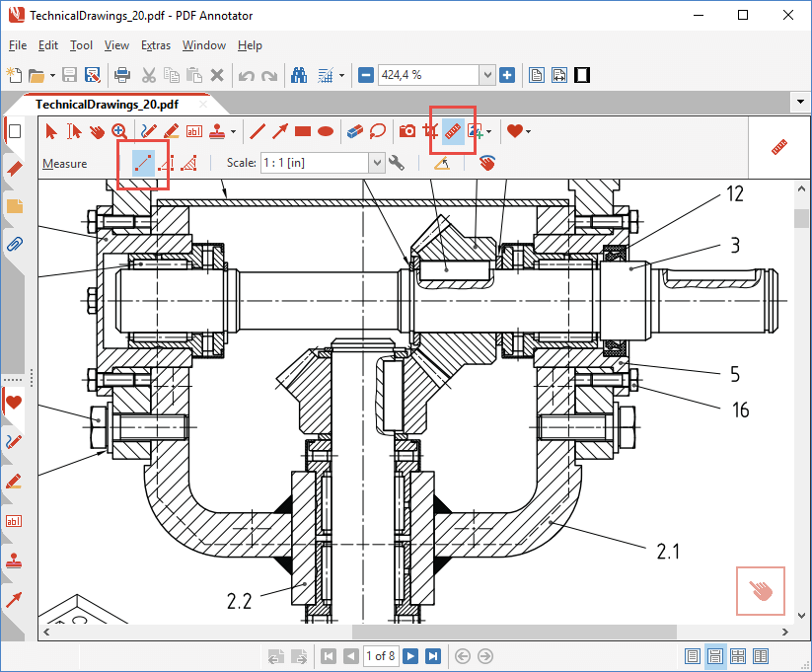This screenshot has width=812, height=672.
Task: Open the Extras menu
Action: 156,45
